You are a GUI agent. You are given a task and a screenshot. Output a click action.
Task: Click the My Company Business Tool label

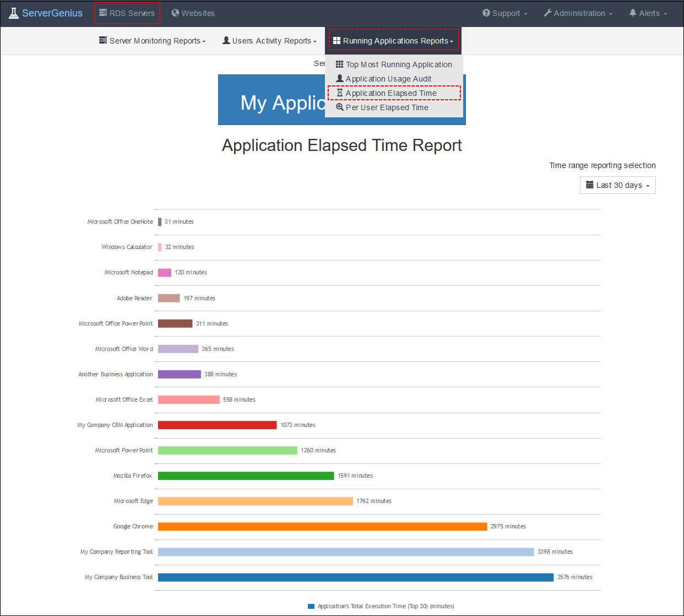pyautogui.click(x=118, y=577)
